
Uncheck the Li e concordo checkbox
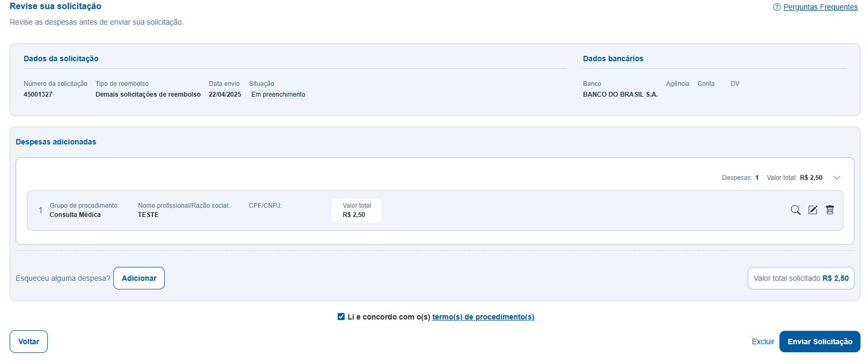(x=341, y=317)
